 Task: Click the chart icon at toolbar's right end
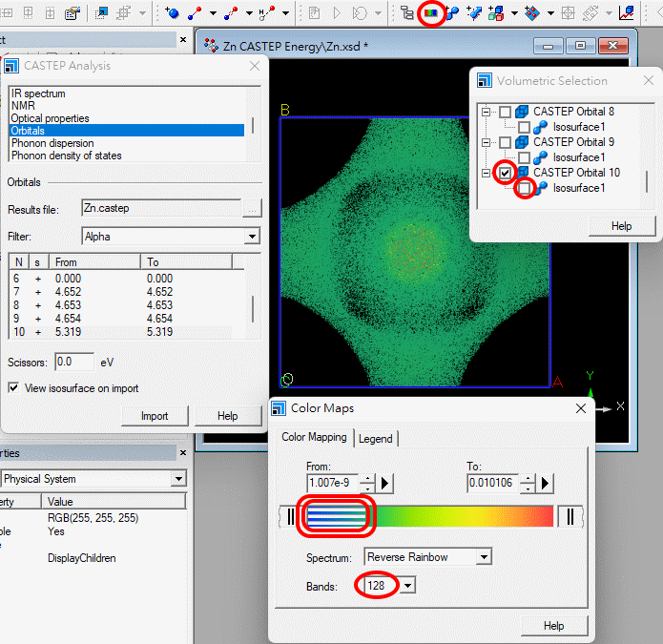click(x=627, y=13)
